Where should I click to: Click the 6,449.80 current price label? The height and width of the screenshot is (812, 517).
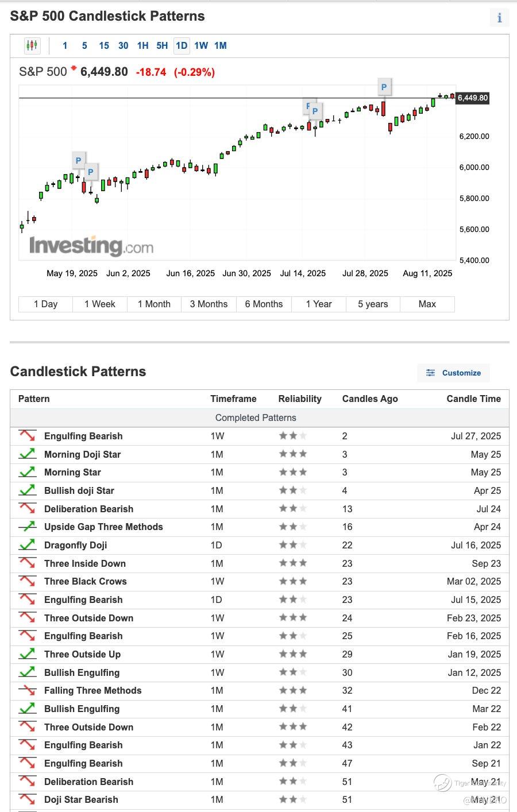click(473, 98)
